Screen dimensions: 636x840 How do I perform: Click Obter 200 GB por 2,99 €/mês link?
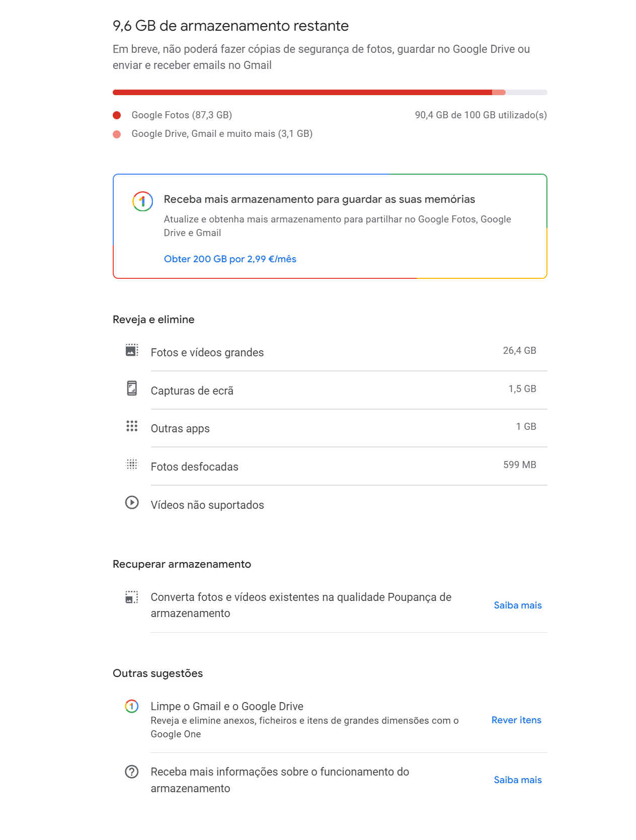230,259
